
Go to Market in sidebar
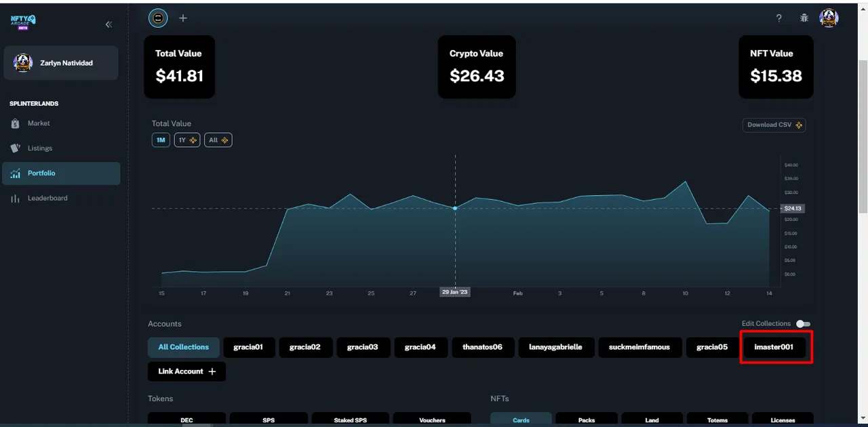click(61, 123)
